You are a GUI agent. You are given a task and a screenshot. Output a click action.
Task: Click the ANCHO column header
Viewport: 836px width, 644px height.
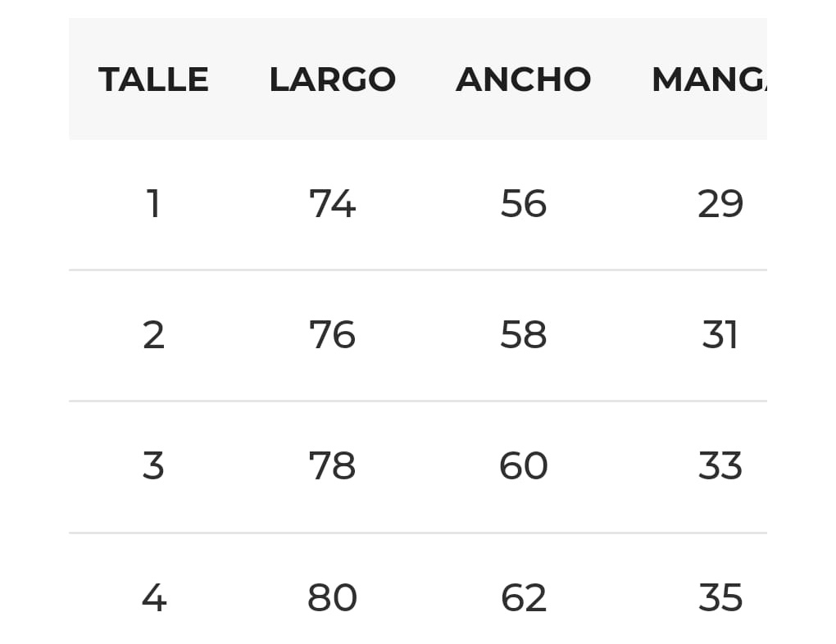[523, 79]
